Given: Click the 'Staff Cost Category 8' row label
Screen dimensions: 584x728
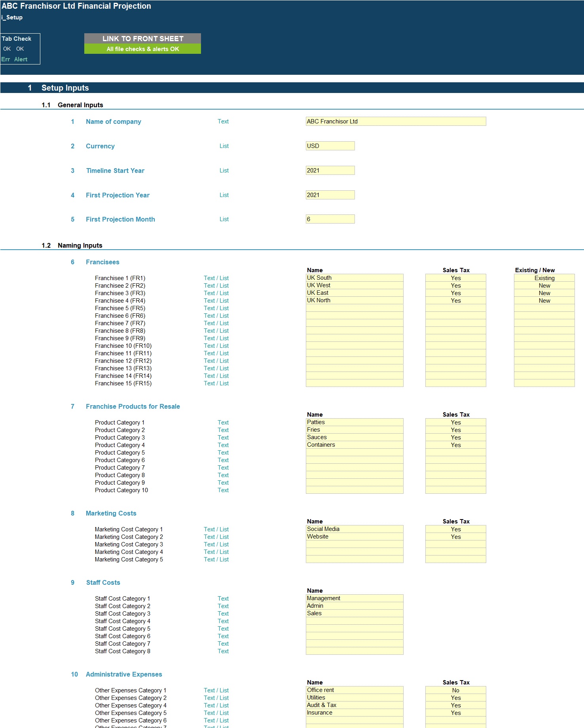Looking at the screenshot, I should (x=123, y=651).
